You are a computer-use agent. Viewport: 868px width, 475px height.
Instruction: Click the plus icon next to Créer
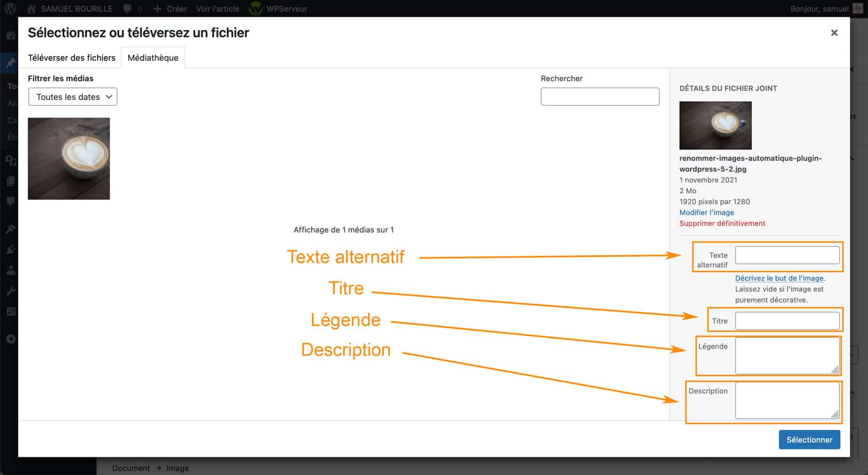pos(157,9)
